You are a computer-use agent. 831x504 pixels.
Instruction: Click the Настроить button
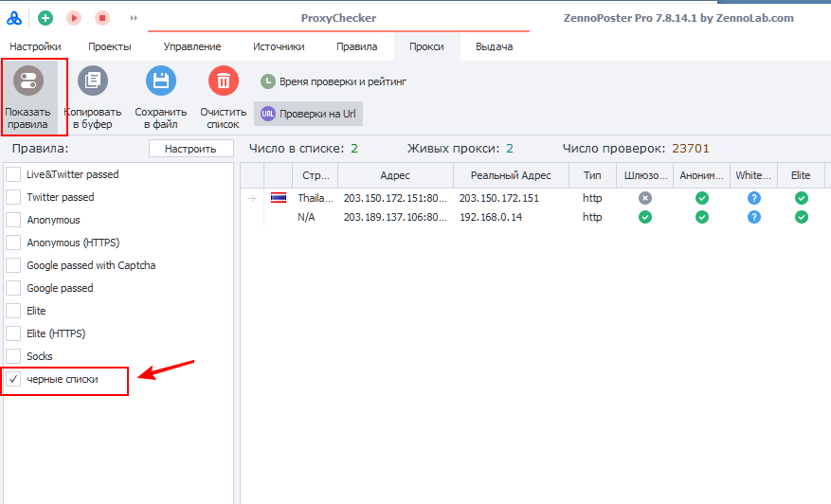point(190,149)
